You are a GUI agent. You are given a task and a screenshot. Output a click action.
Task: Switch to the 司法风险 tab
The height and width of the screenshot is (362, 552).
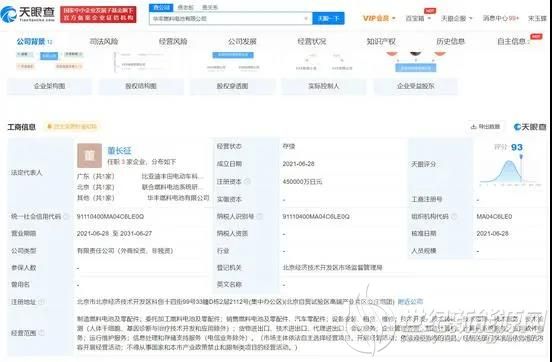point(104,42)
